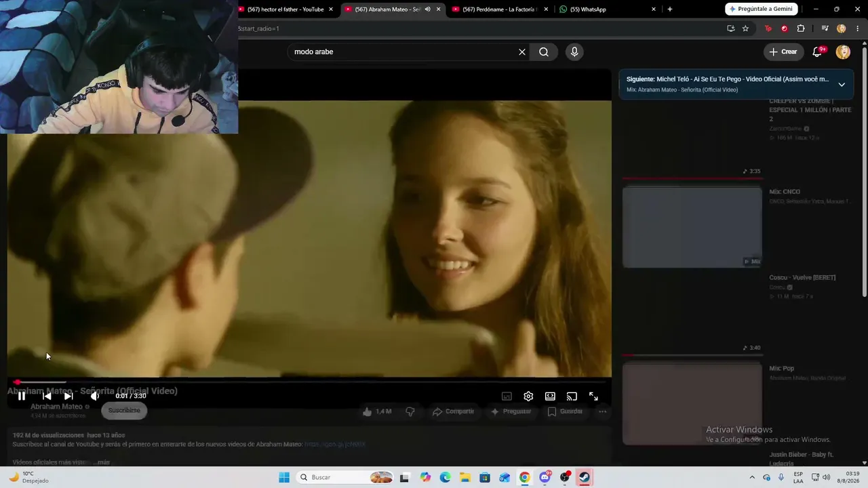The image size is (868, 488).
Task: Mute the video player volume
Action: 94,396
